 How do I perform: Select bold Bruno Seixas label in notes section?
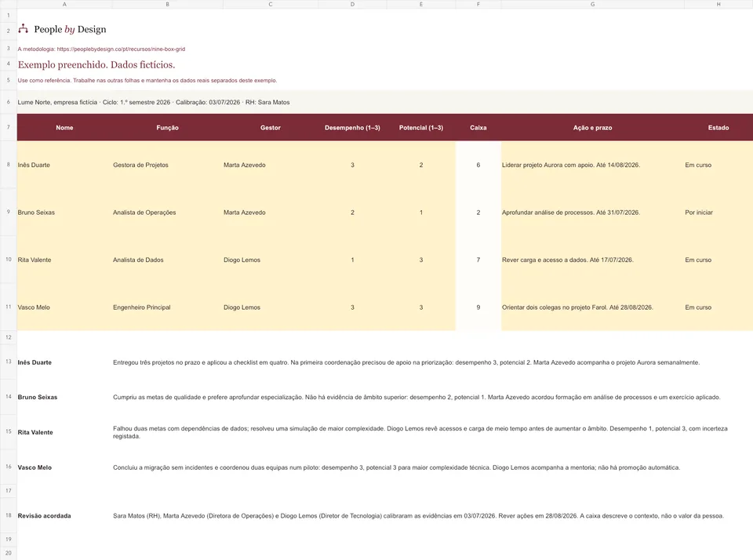(38, 397)
